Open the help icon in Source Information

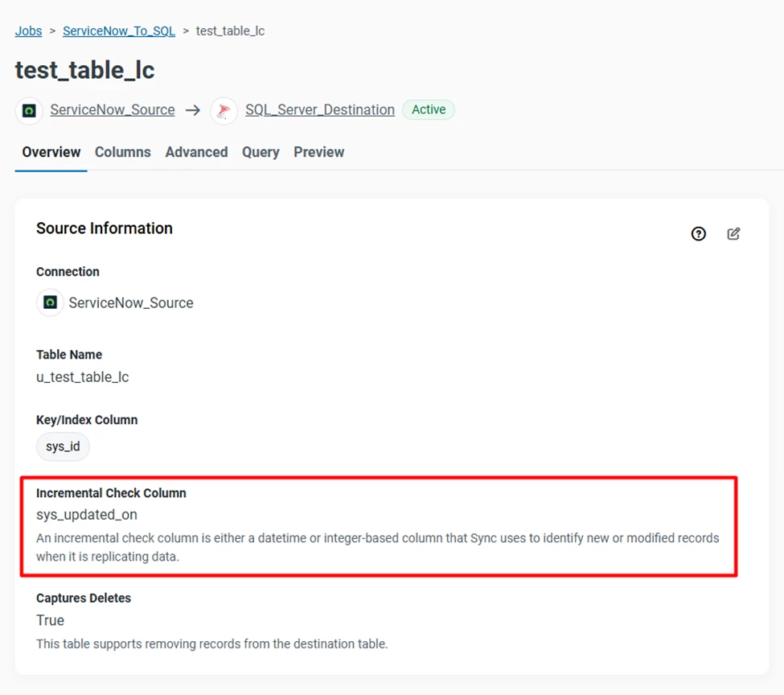click(x=698, y=233)
